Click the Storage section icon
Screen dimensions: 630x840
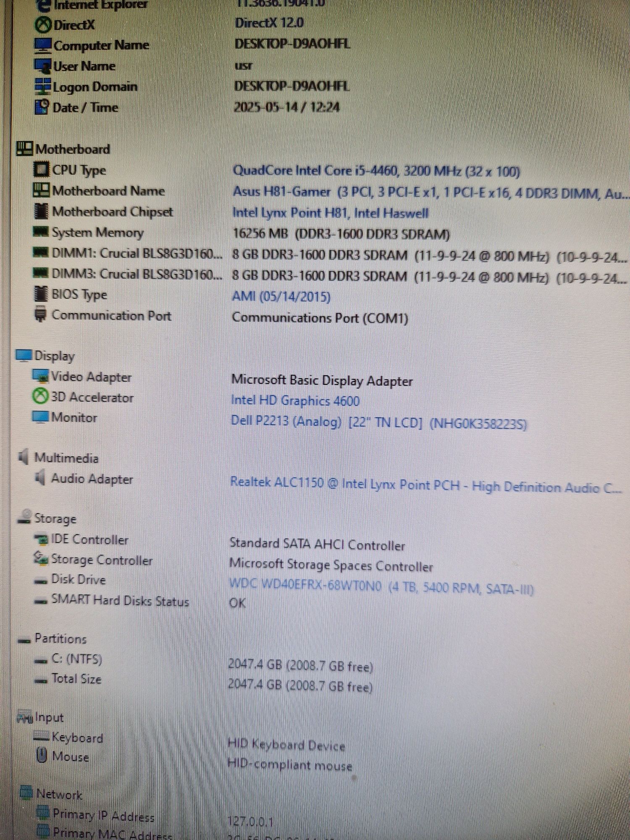tap(24, 517)
